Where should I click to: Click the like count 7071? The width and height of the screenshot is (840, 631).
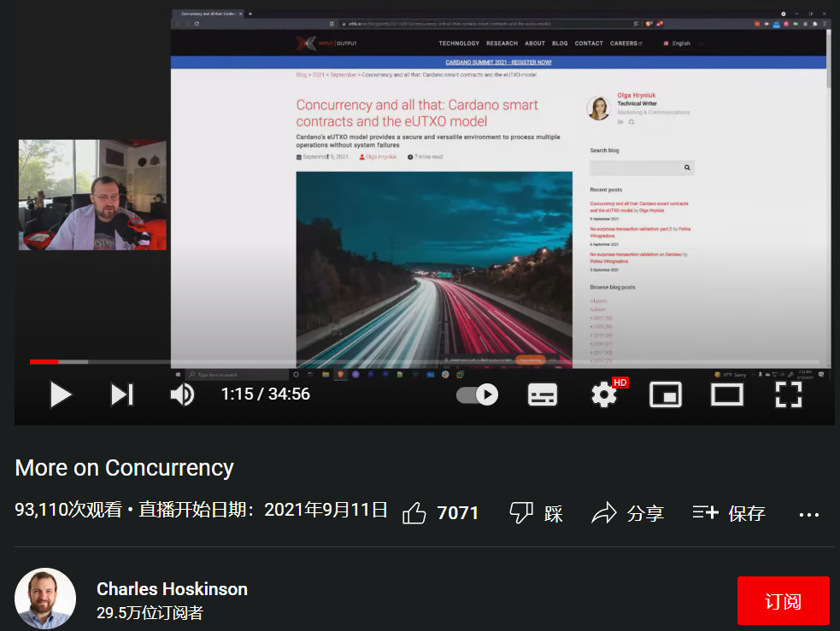[457, 513]
